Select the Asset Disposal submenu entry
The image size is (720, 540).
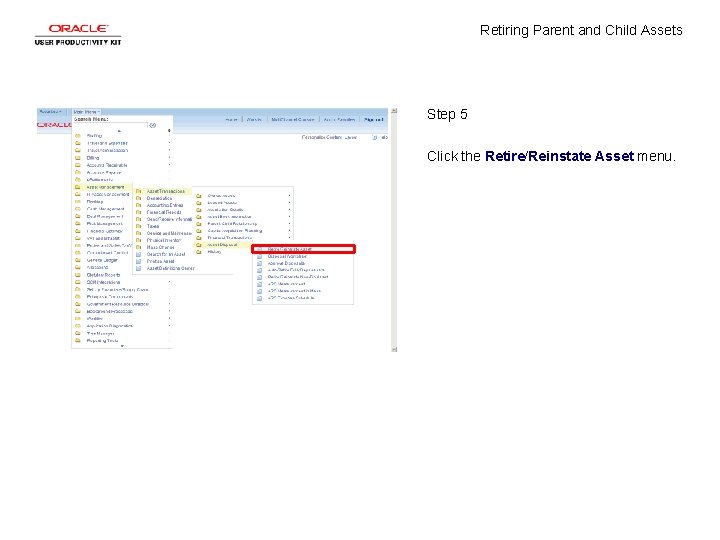tap(222, 245)
